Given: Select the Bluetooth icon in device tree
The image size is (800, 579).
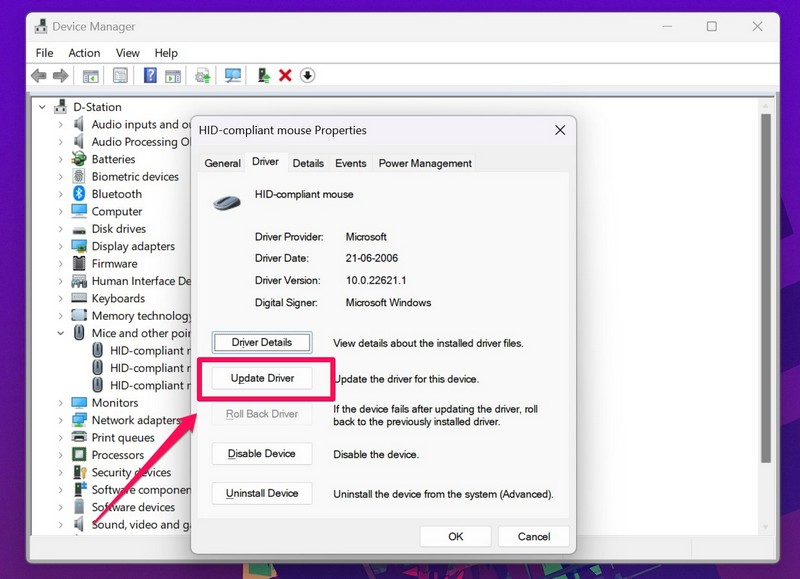Looking at the screenshot, I should pos(79,194).
